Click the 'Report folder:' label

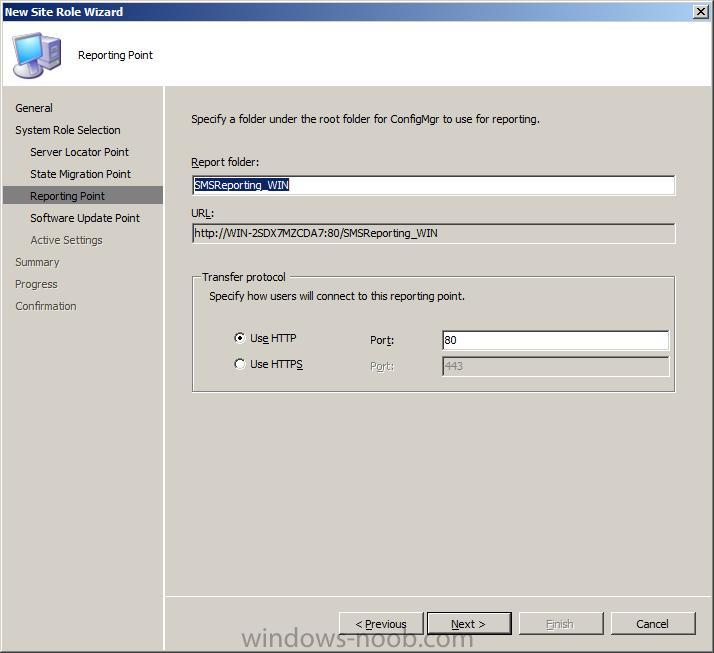[225, 162]
